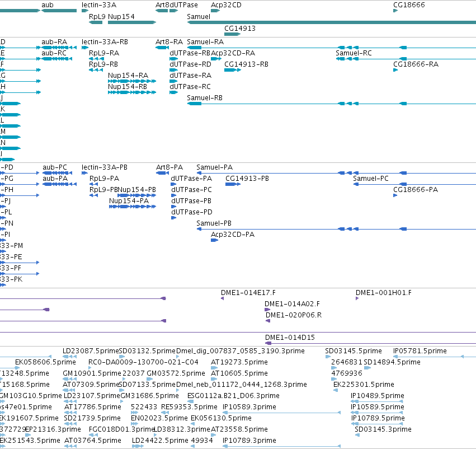Screen dimensions: 476x449
Task: Select transcript label "dUTPase-RD"
Action: click(x=190, y=64)
